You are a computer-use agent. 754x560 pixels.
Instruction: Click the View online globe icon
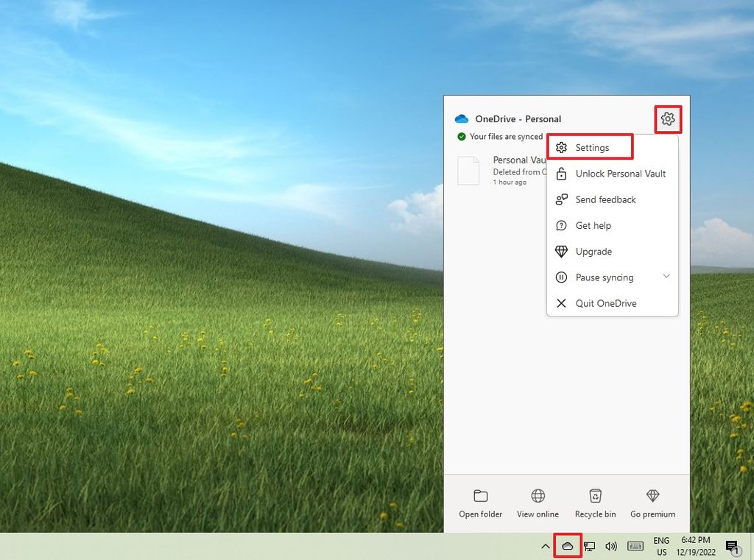[x=538, y=497]
